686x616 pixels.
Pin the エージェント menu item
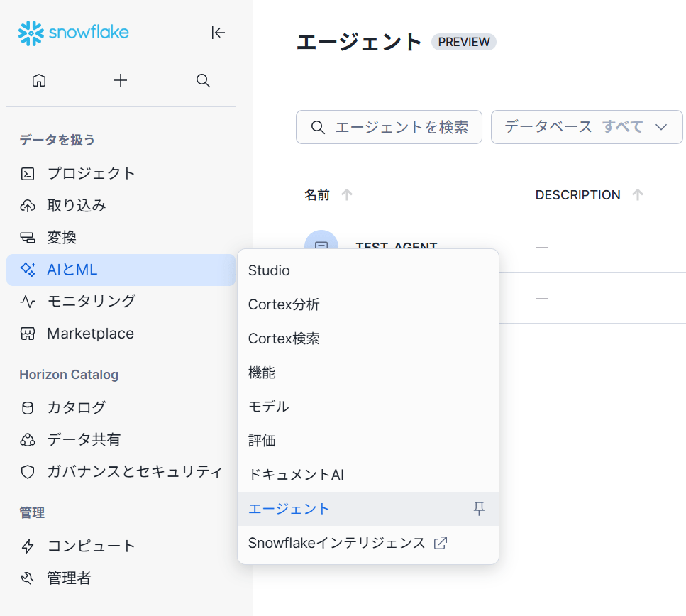click(x=479, y=509)
